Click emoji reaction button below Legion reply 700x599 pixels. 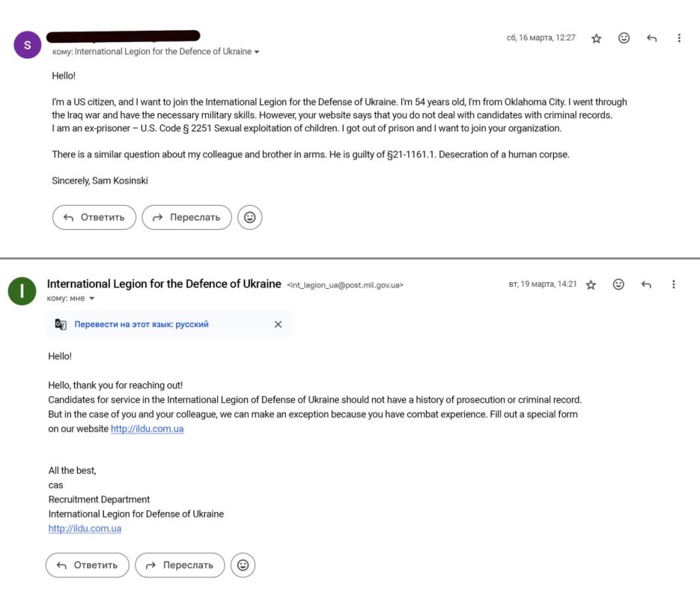coord(243,565)
